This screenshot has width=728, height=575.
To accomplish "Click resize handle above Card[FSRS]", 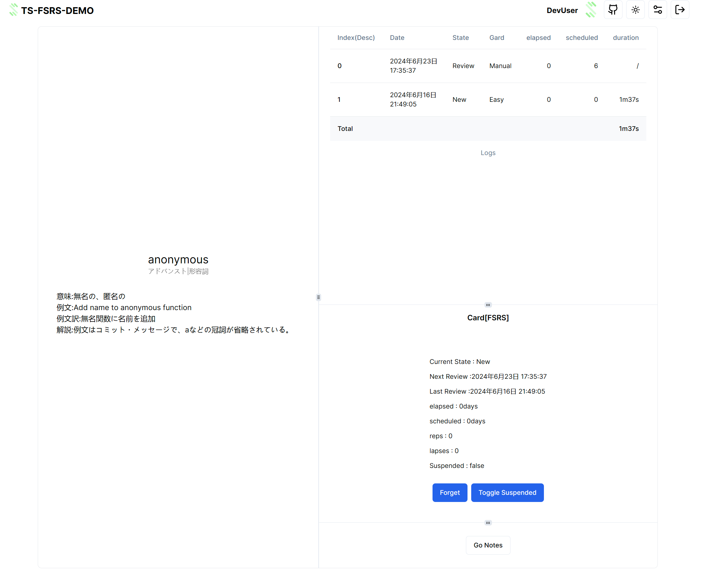I will click(x=488, y=305).
